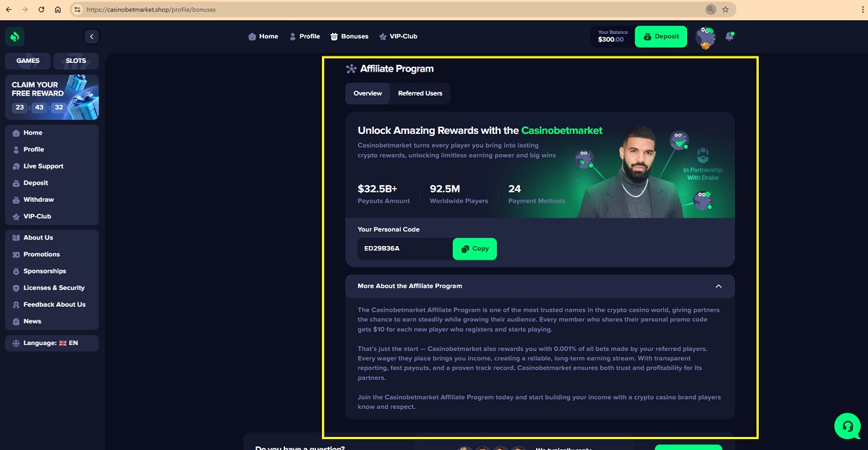Open notifications via the bell icon
This screenshot has height=450, width=868.
729,36
